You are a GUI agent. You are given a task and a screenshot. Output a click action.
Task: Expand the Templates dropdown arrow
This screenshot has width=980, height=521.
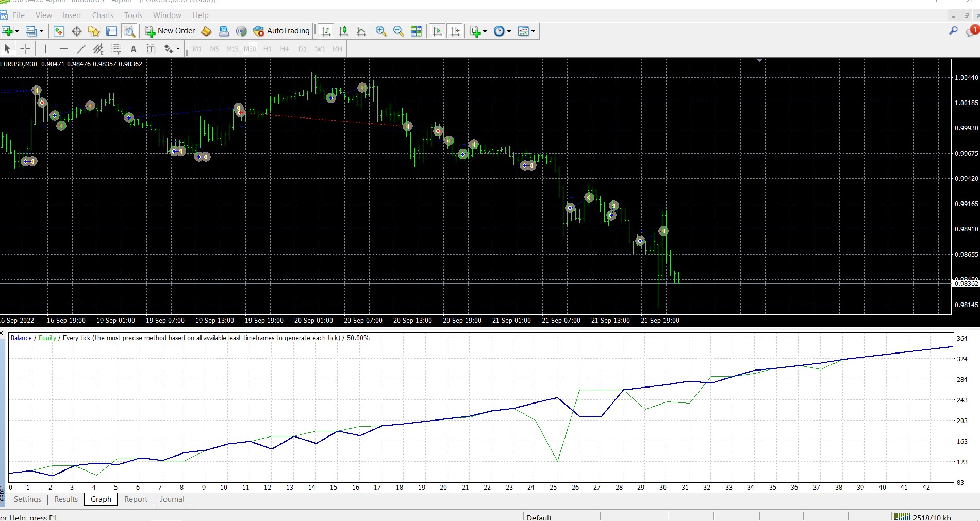point(533,31)
